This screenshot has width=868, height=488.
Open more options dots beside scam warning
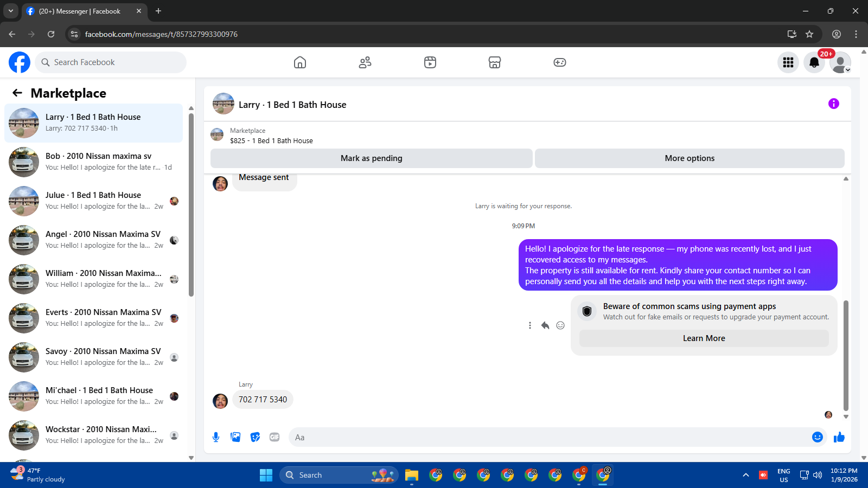coord(530,325)
